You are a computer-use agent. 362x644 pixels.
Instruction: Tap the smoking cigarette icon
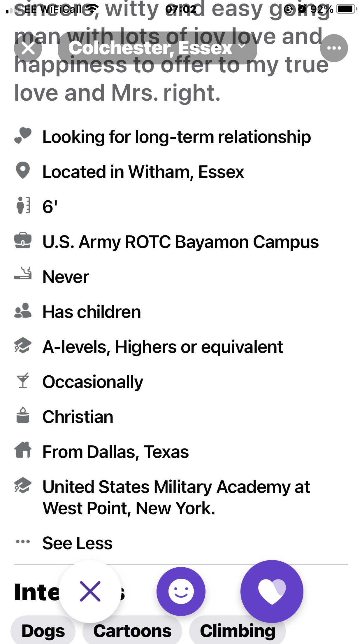click(23, 273)
